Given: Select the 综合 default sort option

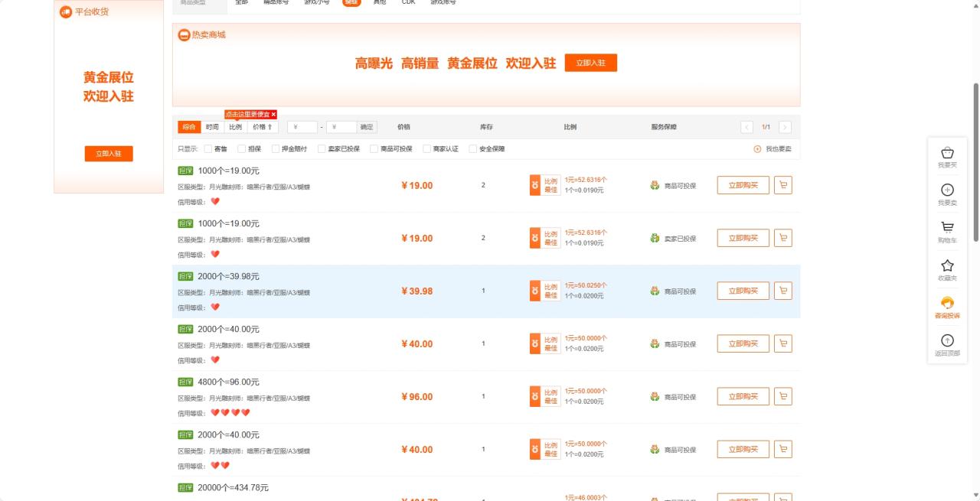Looking at the screenshot, I should tap(188, 126).
